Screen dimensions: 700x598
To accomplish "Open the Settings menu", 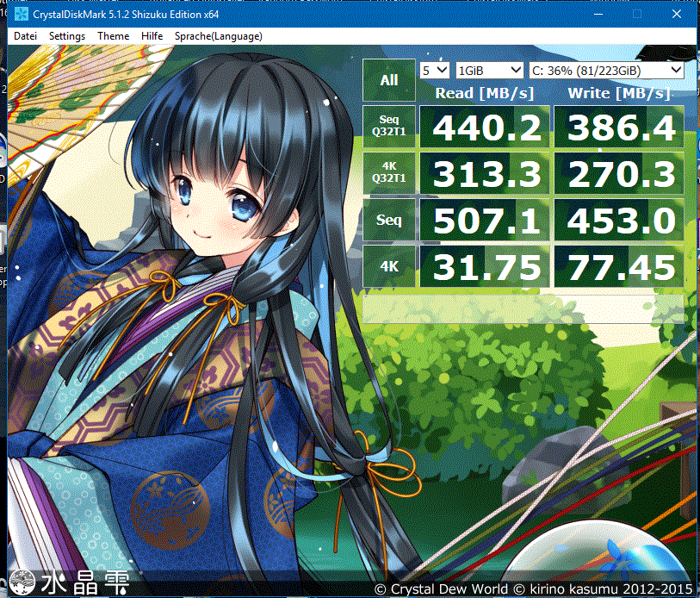I will click(67, 36).
